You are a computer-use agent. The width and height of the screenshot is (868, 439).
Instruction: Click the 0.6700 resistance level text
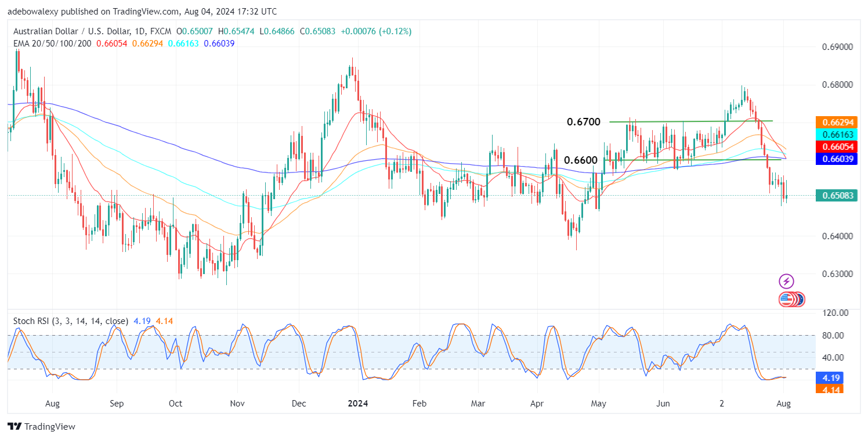pos(584,122)
